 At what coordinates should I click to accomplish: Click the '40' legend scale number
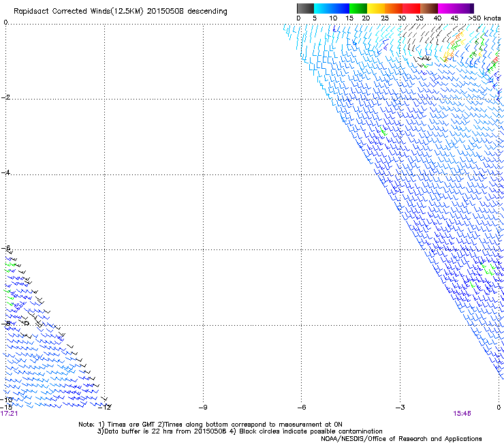coord(437,18)
